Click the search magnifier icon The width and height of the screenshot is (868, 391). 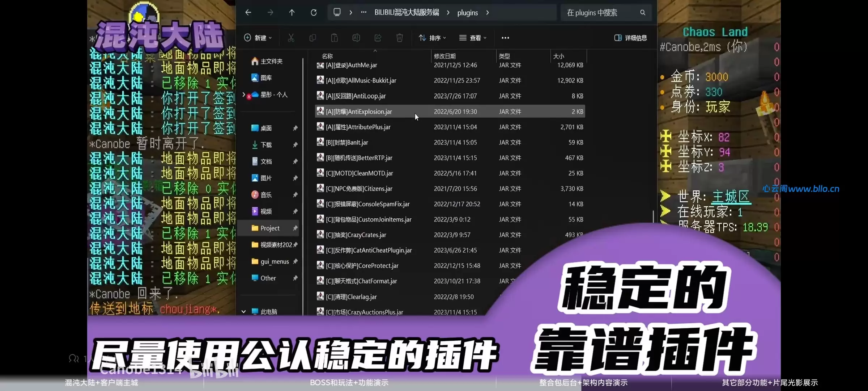pyautogui.click(x=643, y=12)
